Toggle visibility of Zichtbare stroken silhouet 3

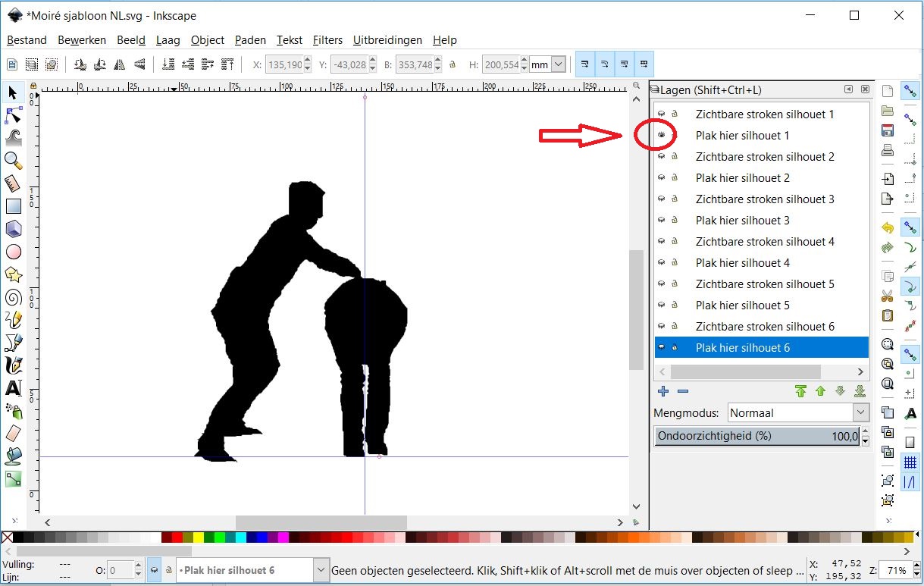661,199
